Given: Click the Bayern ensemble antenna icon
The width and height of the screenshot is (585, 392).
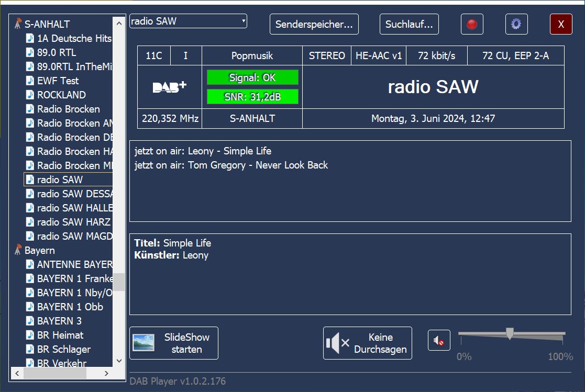Looking at the screenshot, I should tap(18, 251).
